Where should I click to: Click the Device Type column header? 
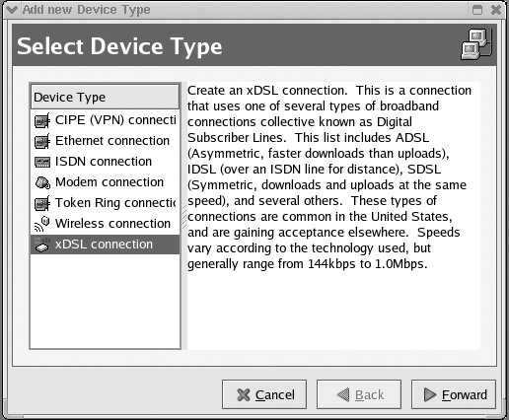pos(105,97)
